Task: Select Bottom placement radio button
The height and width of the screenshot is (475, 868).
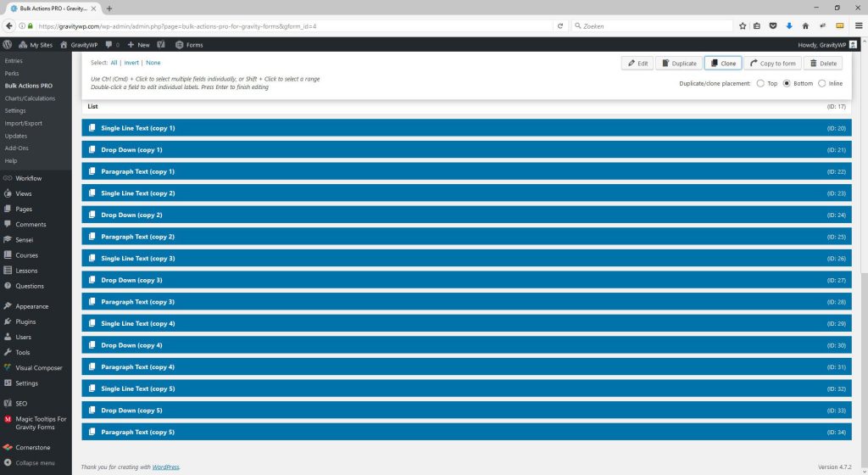Action: click(x=787, y=84)
